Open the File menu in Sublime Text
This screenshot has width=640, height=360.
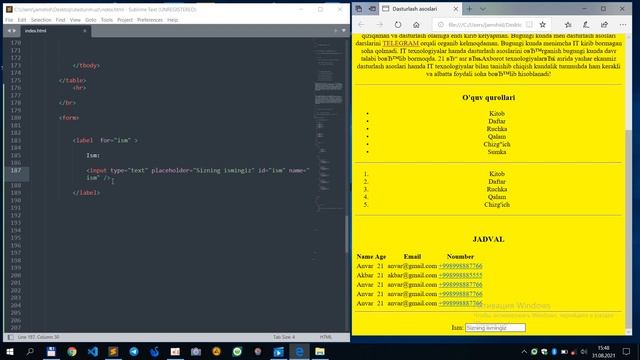9,20
